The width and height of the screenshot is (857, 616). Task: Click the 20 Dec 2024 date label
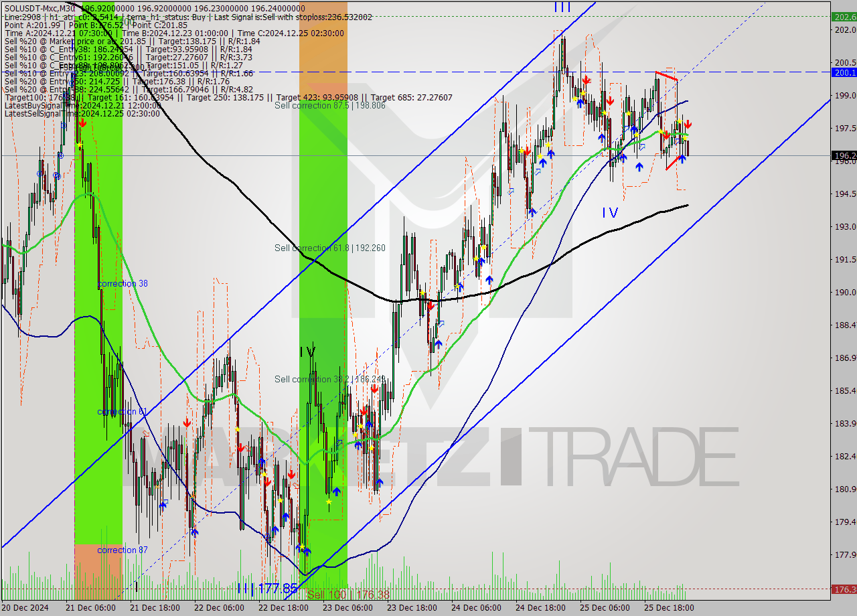(24, 608)
